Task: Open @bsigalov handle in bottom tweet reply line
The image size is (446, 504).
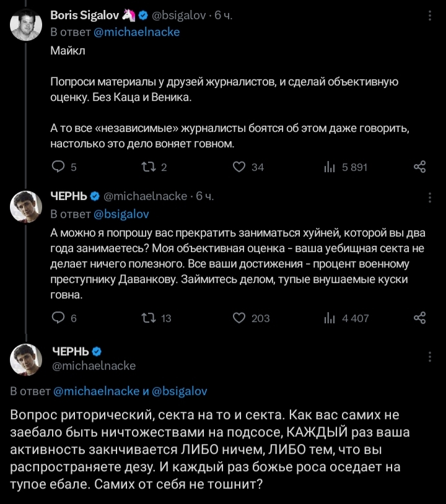Action: tap(179, 391)
